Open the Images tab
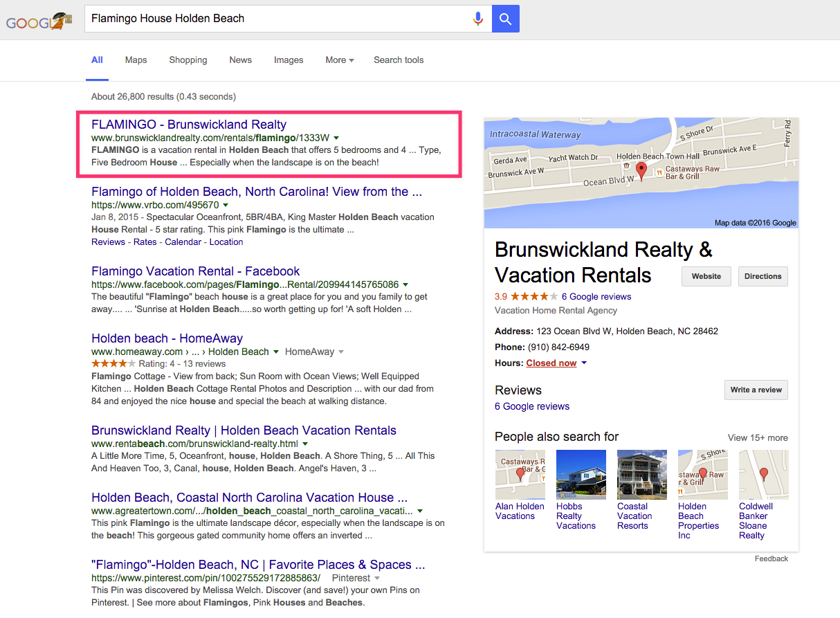840x618 pixels. point(289,60)
